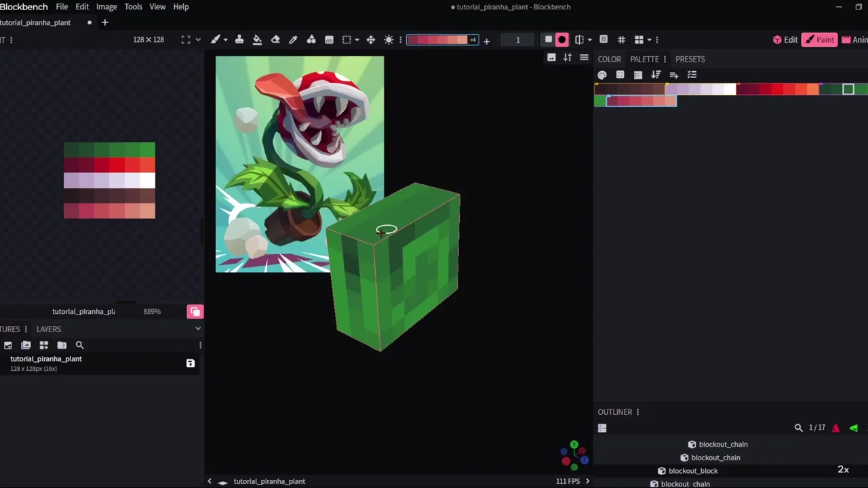The image size is (868, 488).
Task: Pick the bright green swatch on second palette row
Action: [600, 101]
